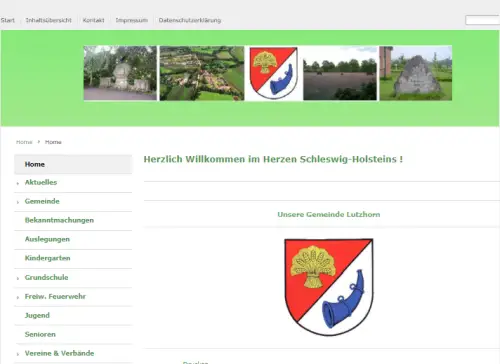Screen dimensions: 500x364
Task: Click the search input field in the header
Action: tap(482, 20)
